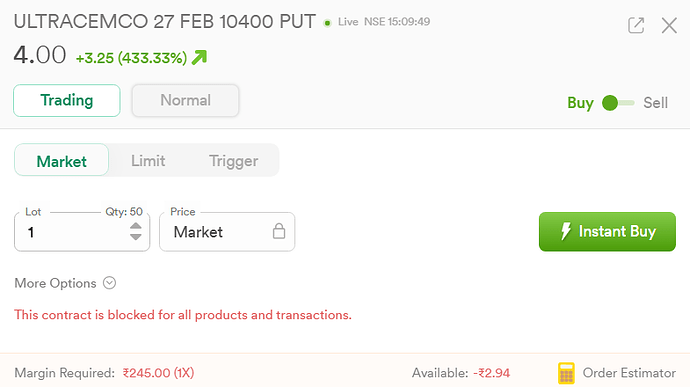Click the green up-arrow price change icon
Viewport: 690px width, 387px height.
tap(199, 57)
